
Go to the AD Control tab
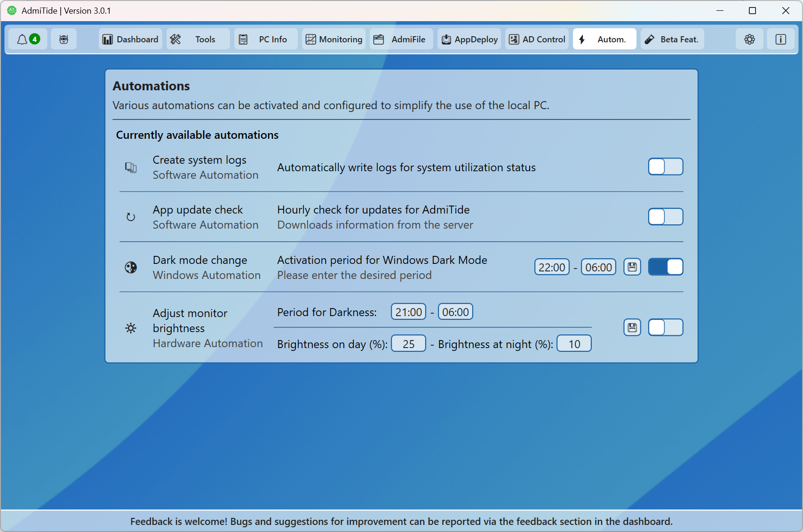pyautogui.click(x=537, y=39)
